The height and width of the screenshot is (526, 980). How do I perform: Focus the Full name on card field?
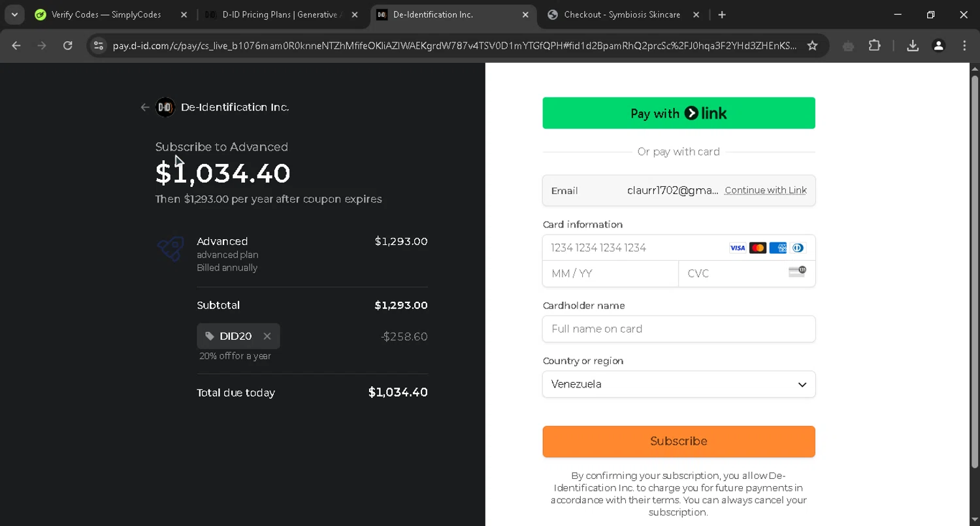pos(679,329)
